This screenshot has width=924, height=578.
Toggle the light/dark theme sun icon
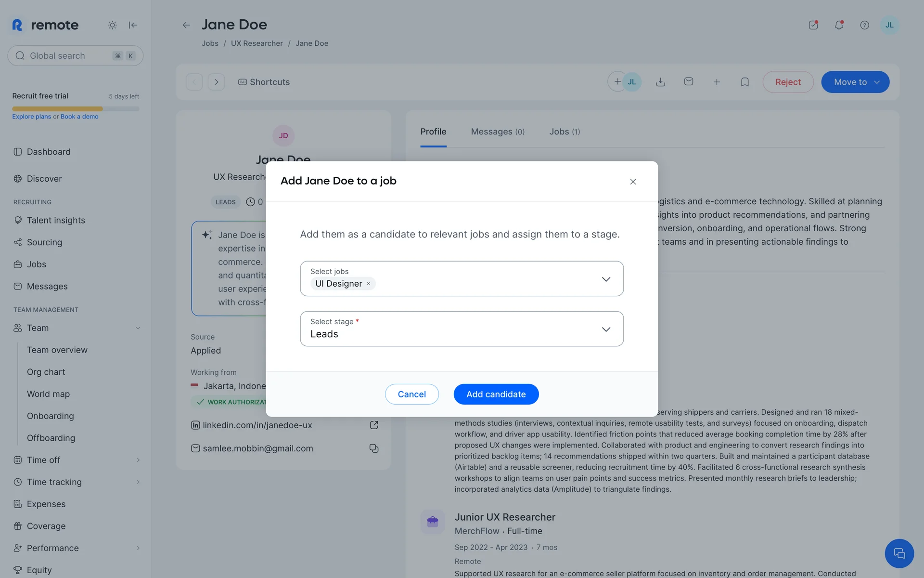pyautogui.click(x=112, y=25)
